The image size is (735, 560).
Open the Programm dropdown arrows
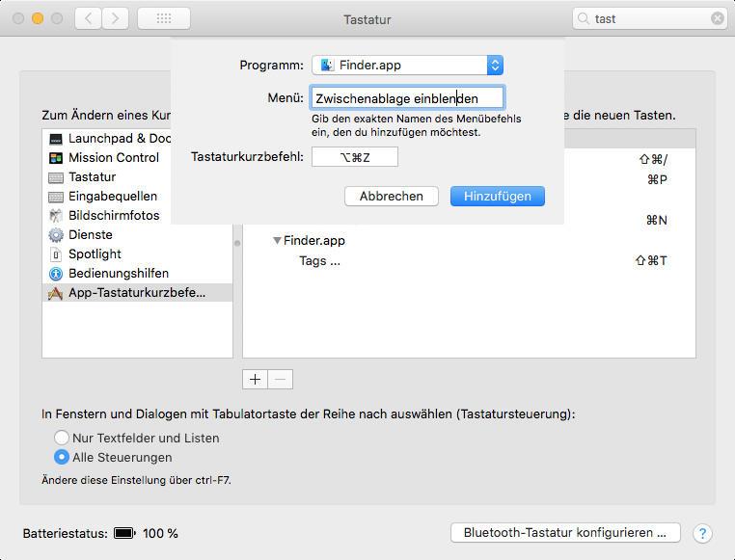[x=495, y=66]
